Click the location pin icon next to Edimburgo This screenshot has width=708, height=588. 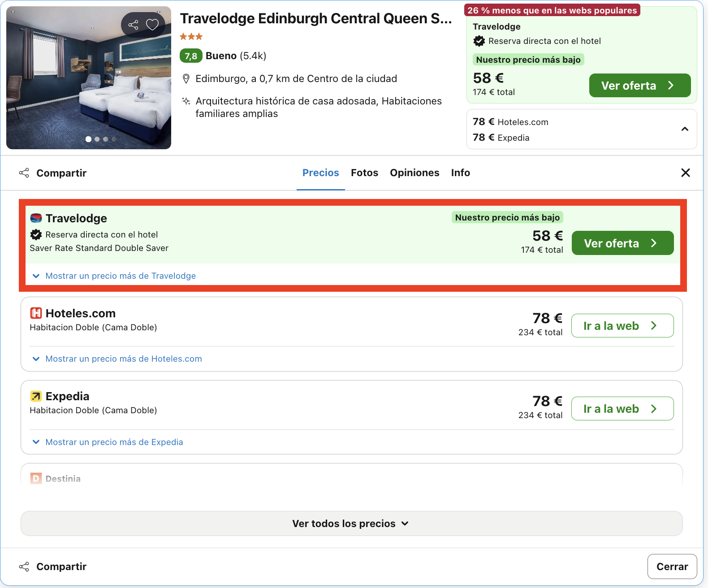tap(186, 79)
